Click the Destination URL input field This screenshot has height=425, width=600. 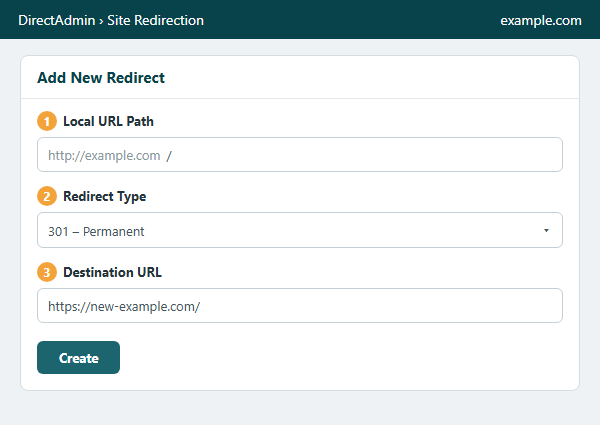pyautogui.click(x=300, y=306)
